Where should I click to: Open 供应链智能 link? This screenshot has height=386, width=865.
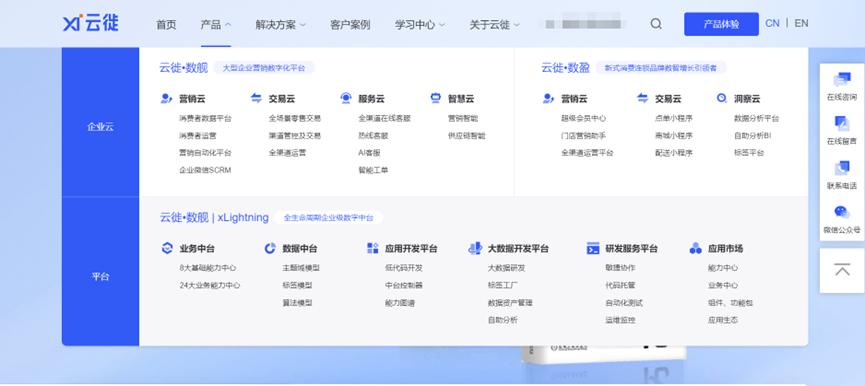click(467, 136)
